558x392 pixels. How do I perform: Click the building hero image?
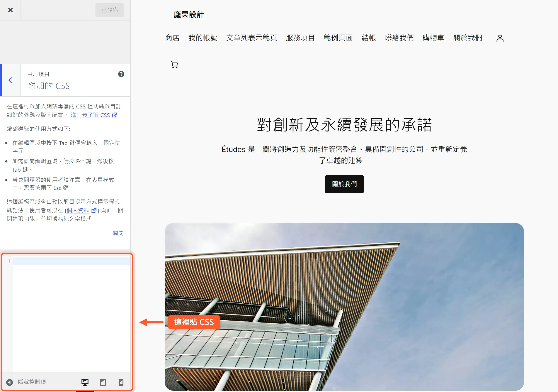344,307
